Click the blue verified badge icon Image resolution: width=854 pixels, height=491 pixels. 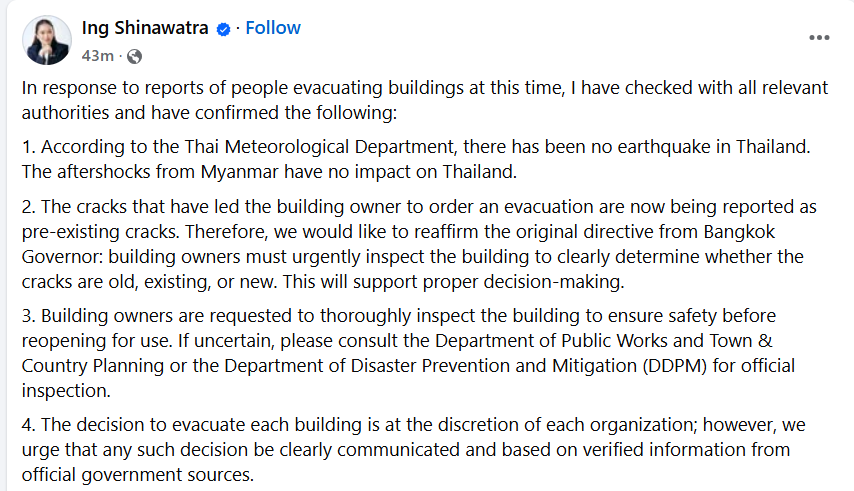[223, 29]
